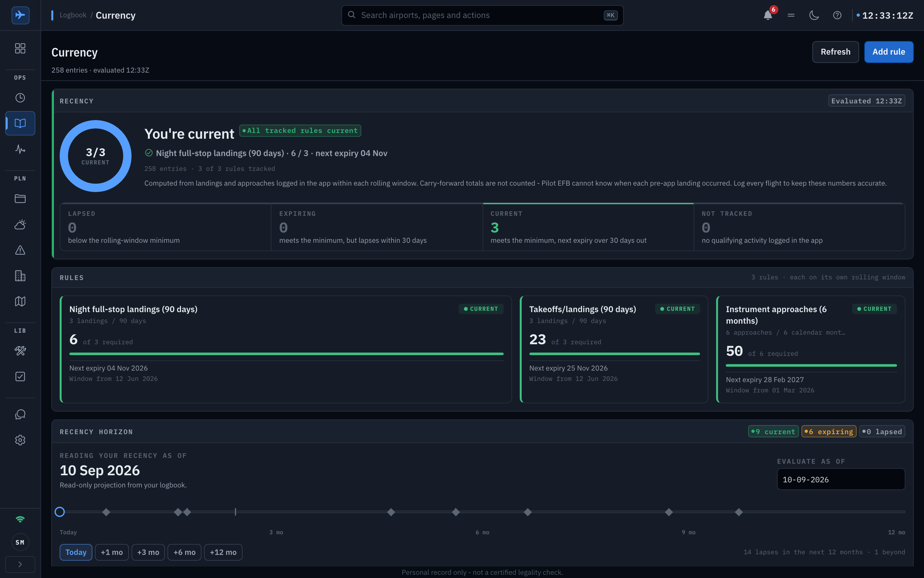Click the first diamond marker after Today
This screenshot has width=924, height=578.
point(106,512)
